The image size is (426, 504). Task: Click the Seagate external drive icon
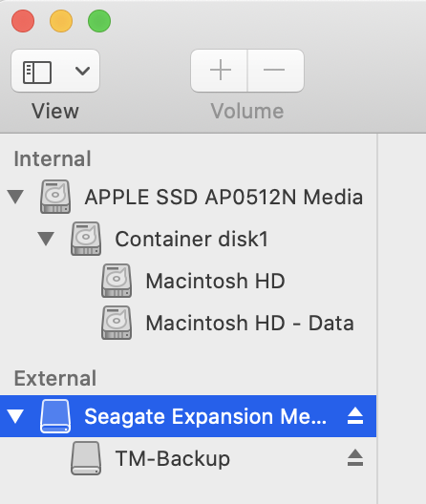[x=55, y=416]
